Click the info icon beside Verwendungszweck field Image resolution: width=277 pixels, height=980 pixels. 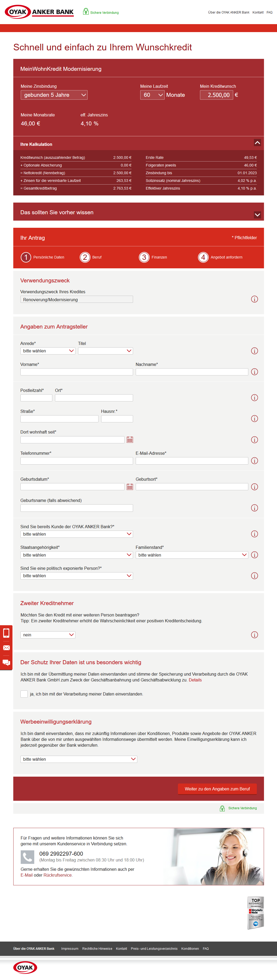click(254, 299)
